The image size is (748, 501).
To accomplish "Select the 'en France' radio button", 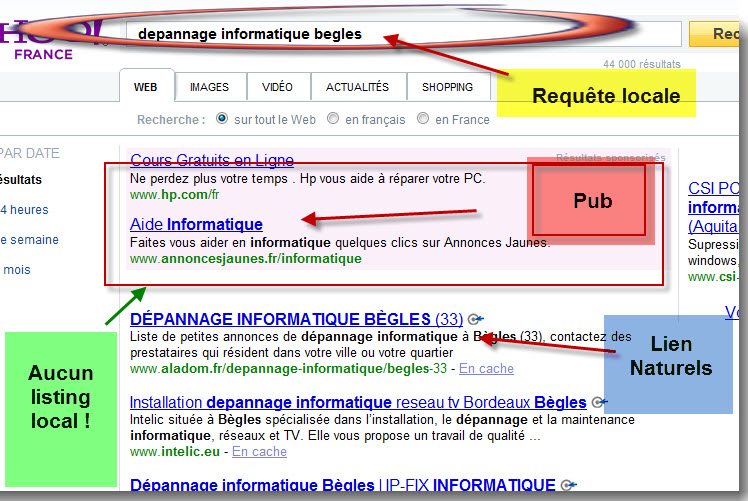I will [x=423, y=118].
